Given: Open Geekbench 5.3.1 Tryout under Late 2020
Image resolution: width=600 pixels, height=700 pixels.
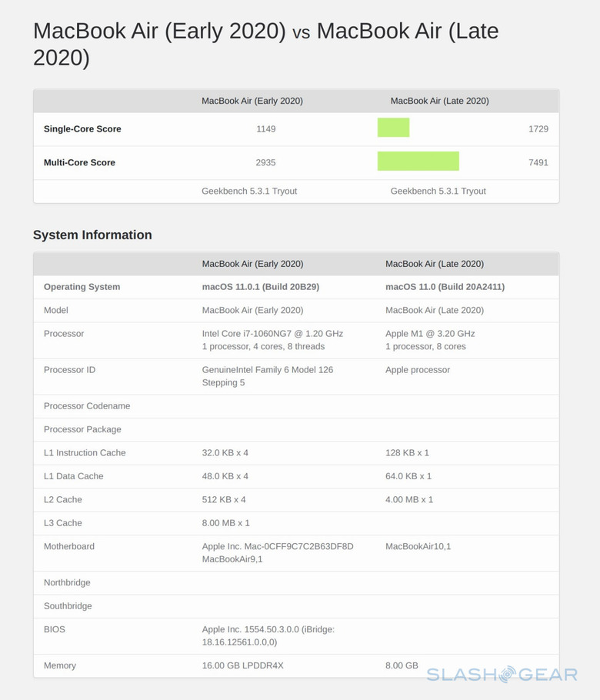Looking at the screenshot, I should coord(438,191).
